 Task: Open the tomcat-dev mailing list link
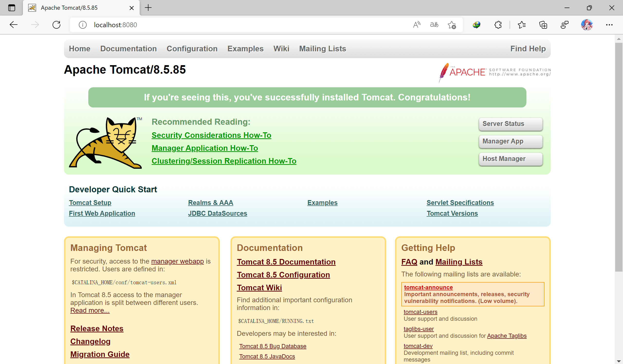click(418, 346)
